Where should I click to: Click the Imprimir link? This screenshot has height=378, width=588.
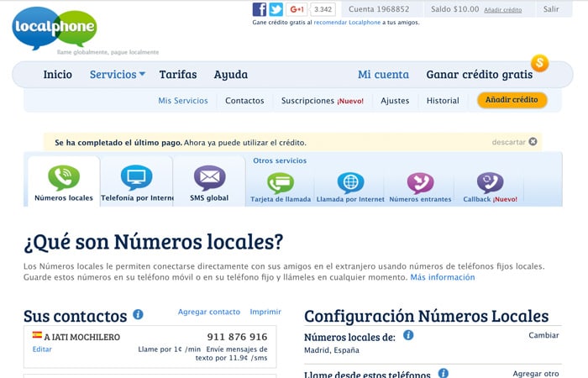point(265,312)
